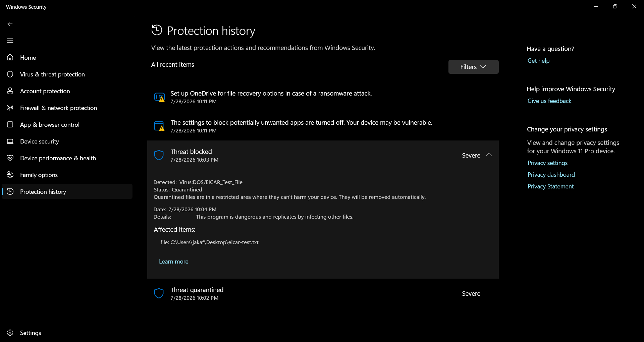Click the shield icon beside Threat quarantined
The height and width of the screenshot is (342, 644).
pyautogui.click(x=159, y=293)
